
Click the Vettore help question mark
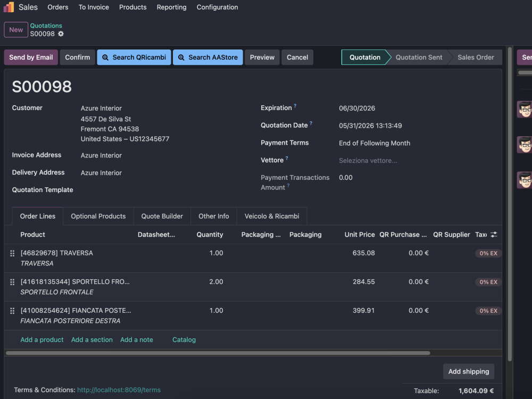point(287,158)
